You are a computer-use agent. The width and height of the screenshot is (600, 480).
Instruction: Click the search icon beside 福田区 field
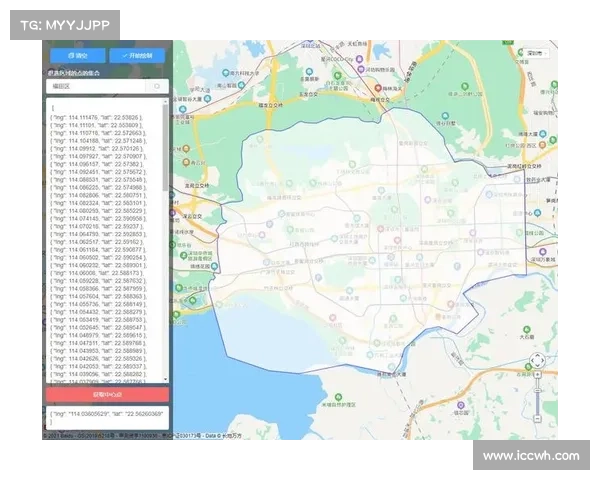pos(157,87)
